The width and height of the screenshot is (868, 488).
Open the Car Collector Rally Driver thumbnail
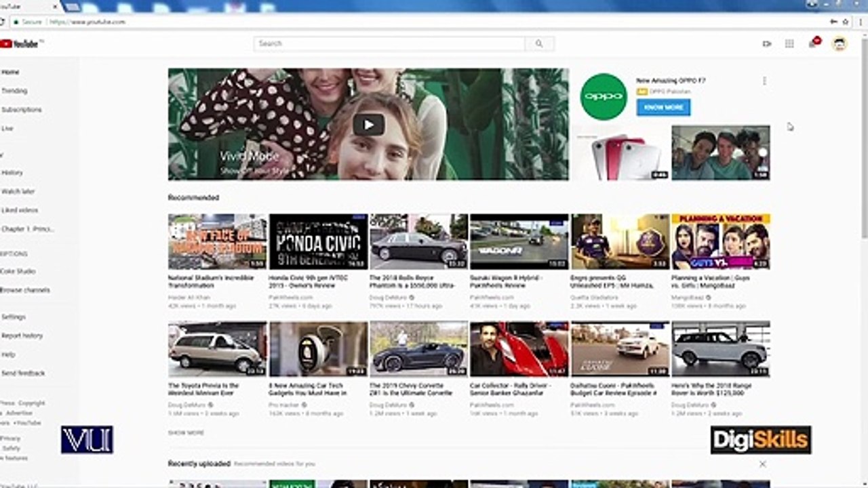(519, 349)
